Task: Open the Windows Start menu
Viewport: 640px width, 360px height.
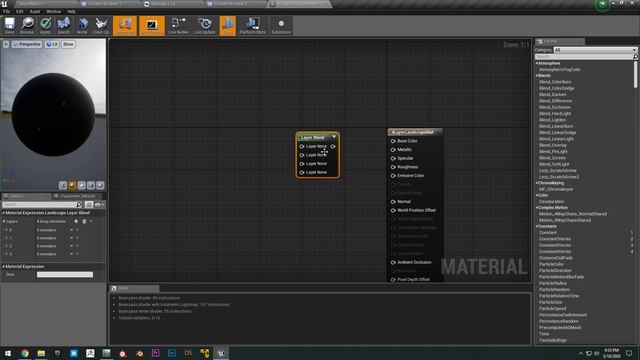Action: [8, 353]
